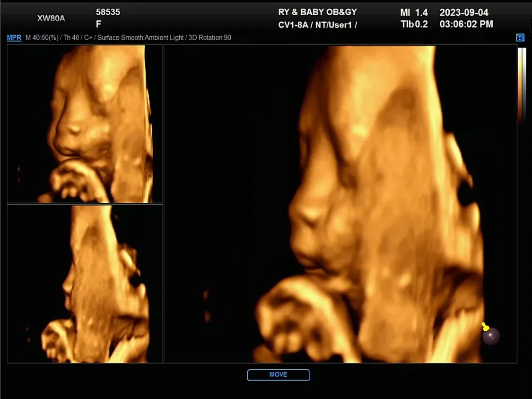This screenshot has height=399, width=532.
Task: Click the probe preset CV1-8A / NT/User1
Action: click(317, 25)
